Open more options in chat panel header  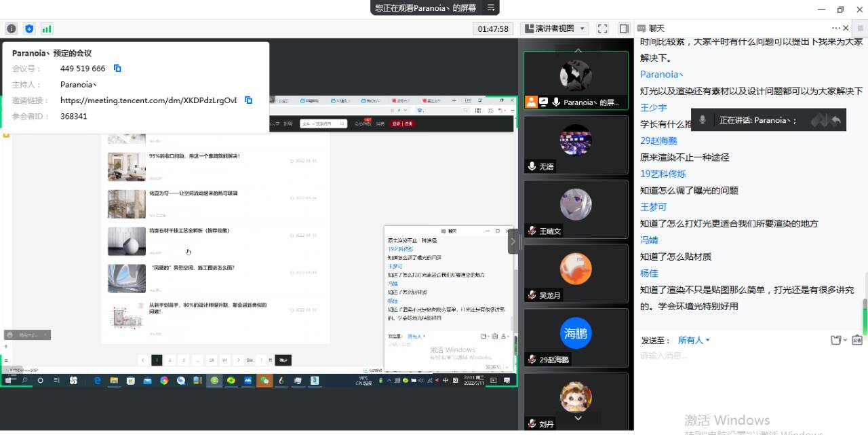click(x=835, y=28)
